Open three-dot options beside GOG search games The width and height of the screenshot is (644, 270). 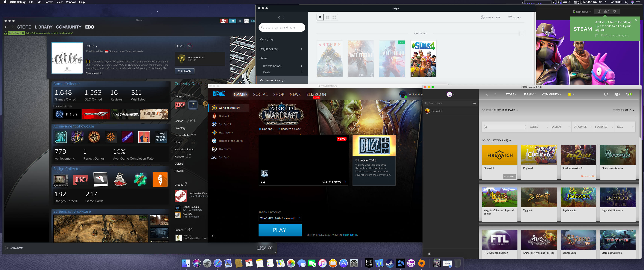pyautogui.click(x=475, y=103)
